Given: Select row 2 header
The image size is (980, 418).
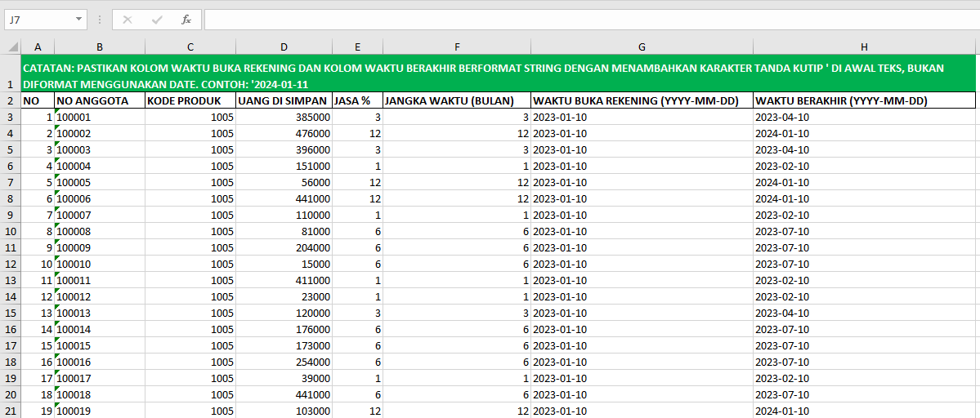Looking at the screenshot, I should tap(11, 100).
